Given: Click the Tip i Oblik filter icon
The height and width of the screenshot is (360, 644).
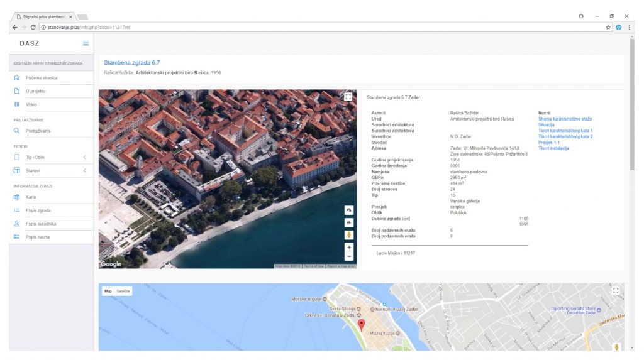Looking at the screenshot, I should 17,157.
